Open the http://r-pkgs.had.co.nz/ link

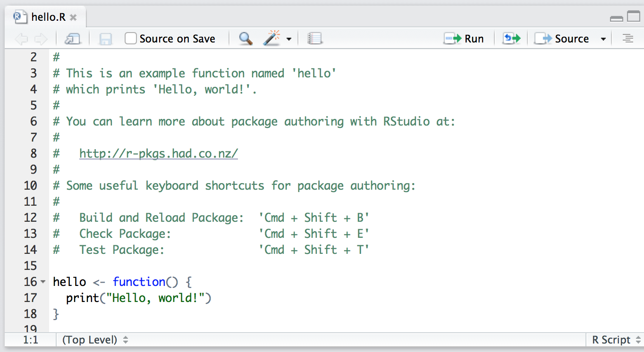(x=159, y=153)
